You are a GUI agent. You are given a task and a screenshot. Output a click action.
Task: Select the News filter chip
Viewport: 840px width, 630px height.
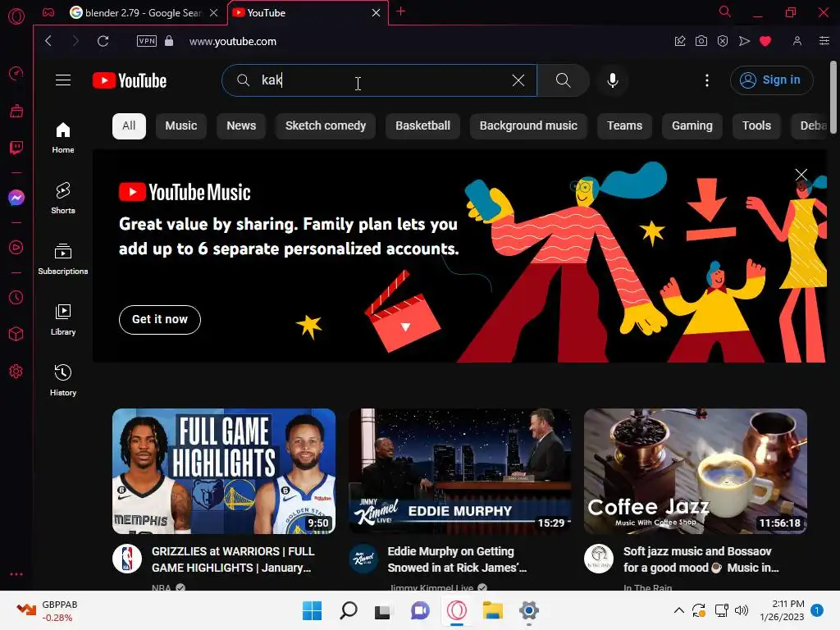click(x=241, y=126)
